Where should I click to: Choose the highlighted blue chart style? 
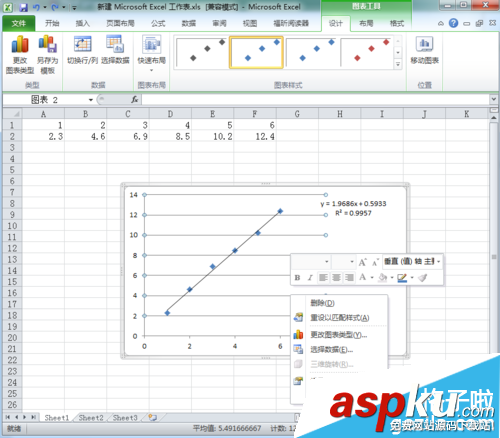256,53
